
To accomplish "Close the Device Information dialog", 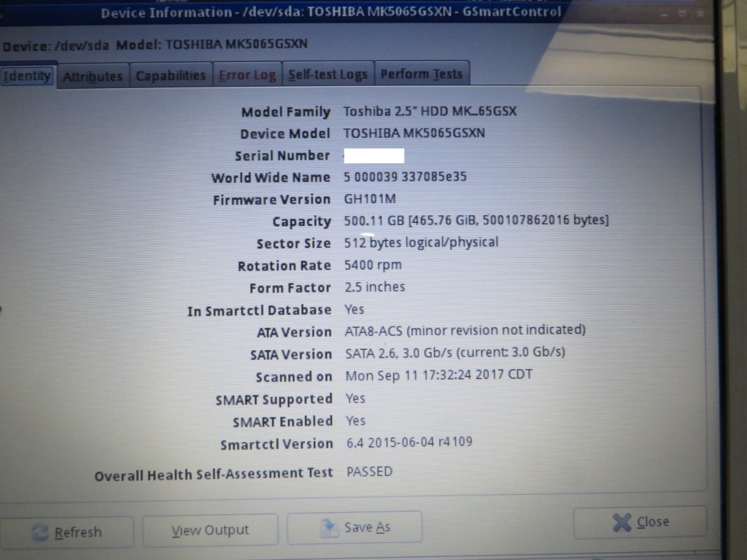I will tap(640, 522).
